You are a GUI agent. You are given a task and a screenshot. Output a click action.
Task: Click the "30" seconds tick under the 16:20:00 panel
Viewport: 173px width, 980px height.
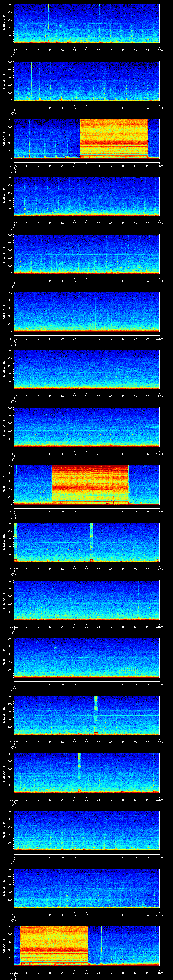pyautogui.click(x=86, y=396)
